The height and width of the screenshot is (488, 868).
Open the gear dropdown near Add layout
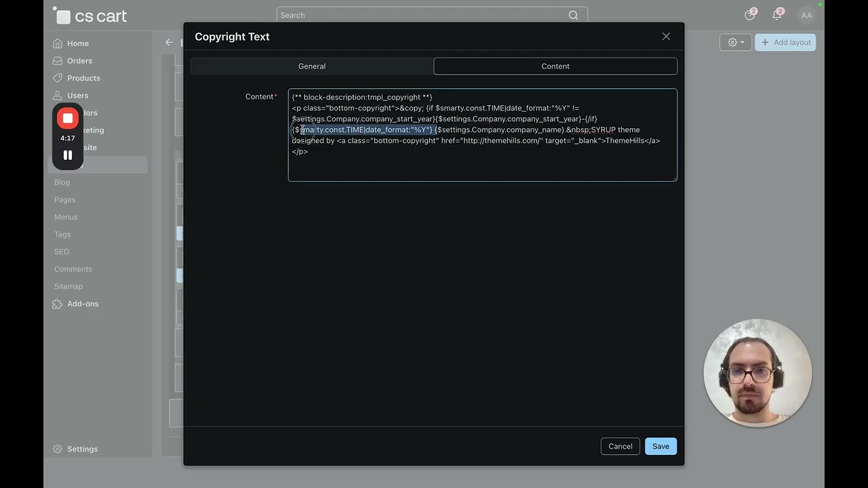point(736,42)
